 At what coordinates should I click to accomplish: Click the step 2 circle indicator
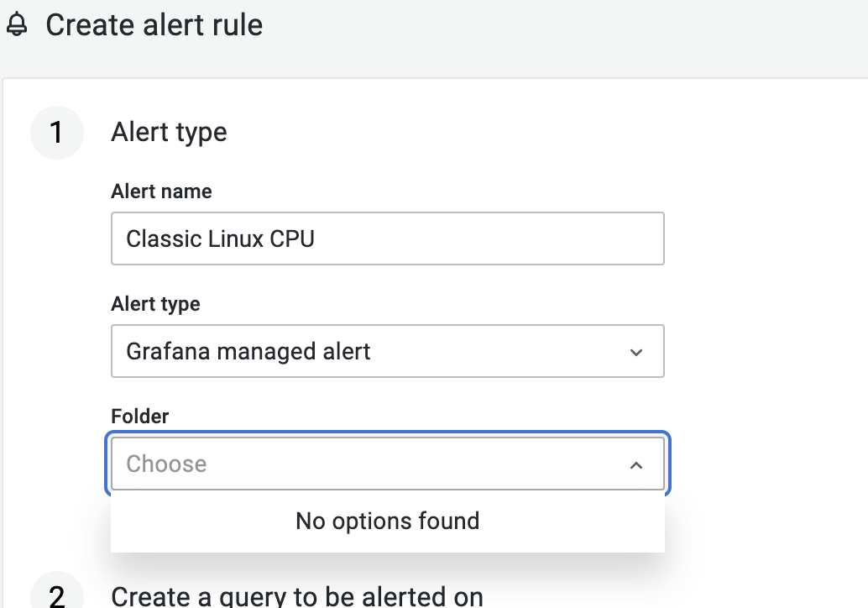(x=56, y=596)
